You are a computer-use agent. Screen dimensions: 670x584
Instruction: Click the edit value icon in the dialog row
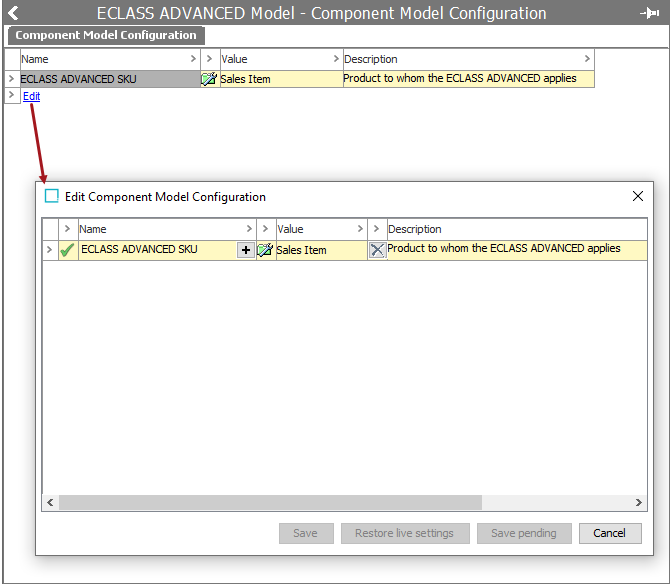265,250
